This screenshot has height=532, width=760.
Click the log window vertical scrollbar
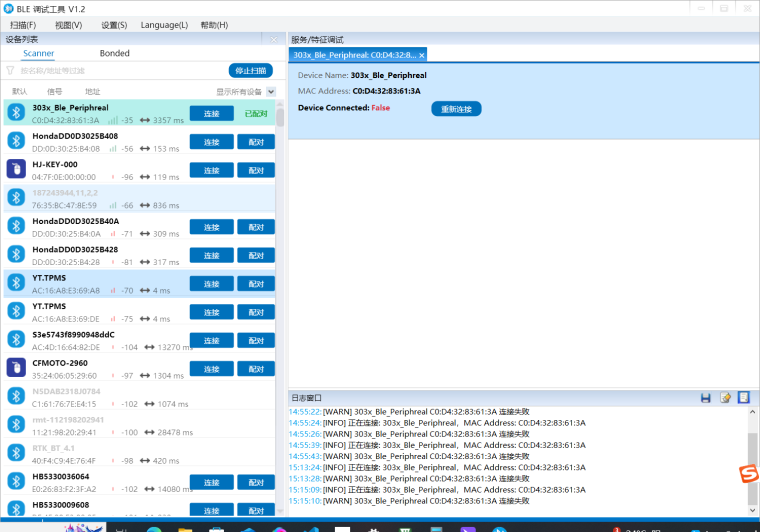[753, 450]
